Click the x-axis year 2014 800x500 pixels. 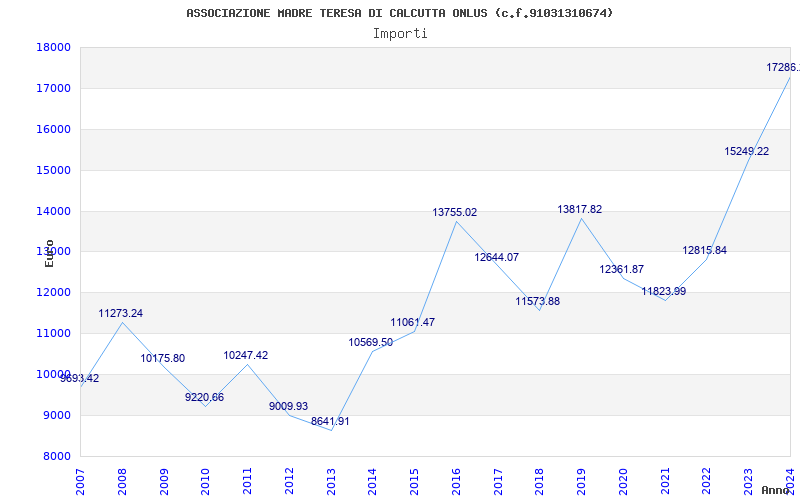(x=372, y=482)
